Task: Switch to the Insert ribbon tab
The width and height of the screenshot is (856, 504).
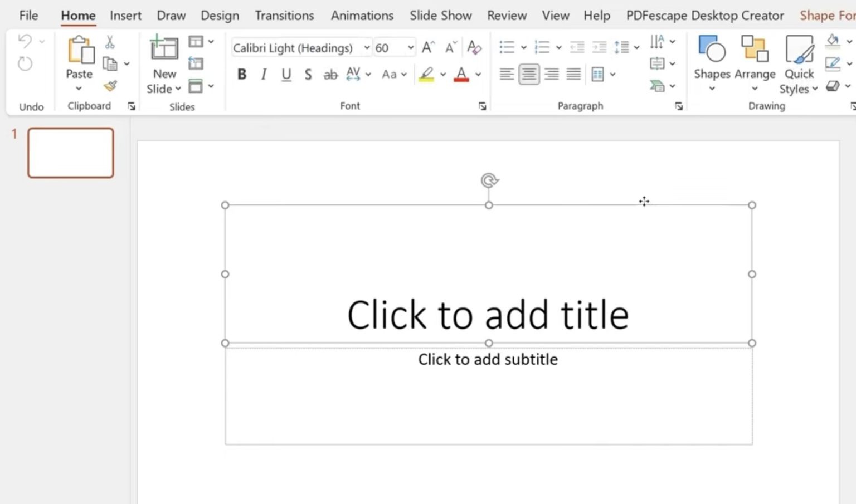Action: [125, 16]
